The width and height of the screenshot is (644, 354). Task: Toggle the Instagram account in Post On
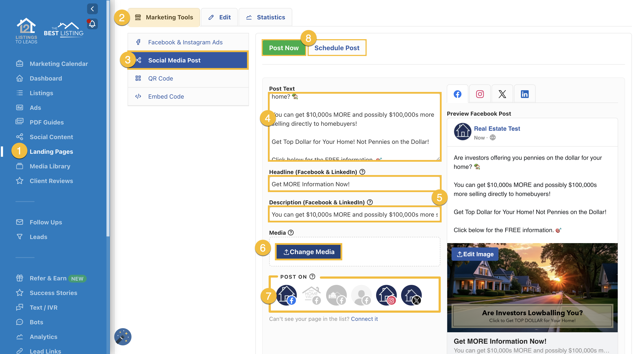[386, 295]
